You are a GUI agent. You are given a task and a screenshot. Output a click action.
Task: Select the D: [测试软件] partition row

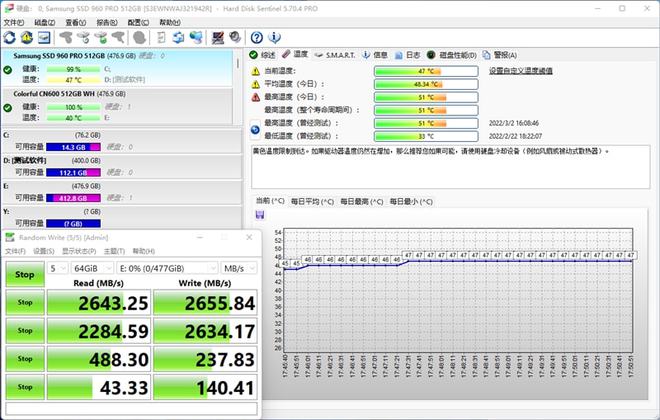[122, 167]
